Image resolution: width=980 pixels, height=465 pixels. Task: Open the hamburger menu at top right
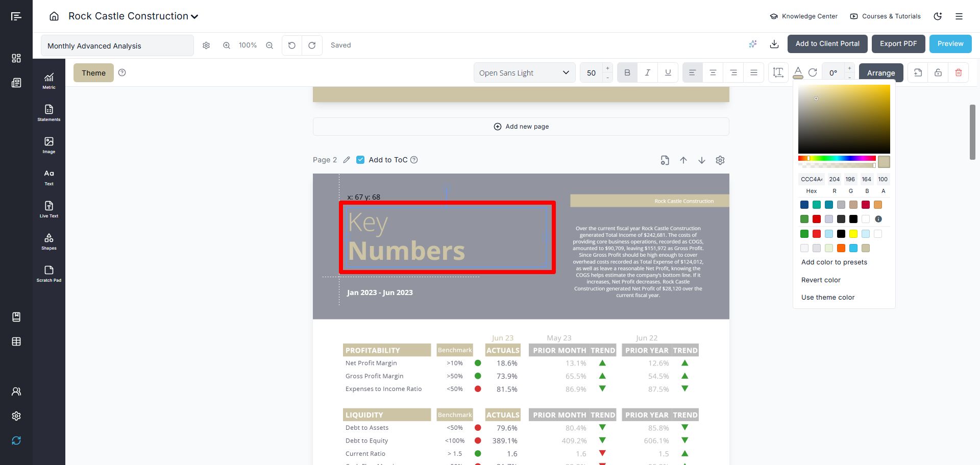959,16
